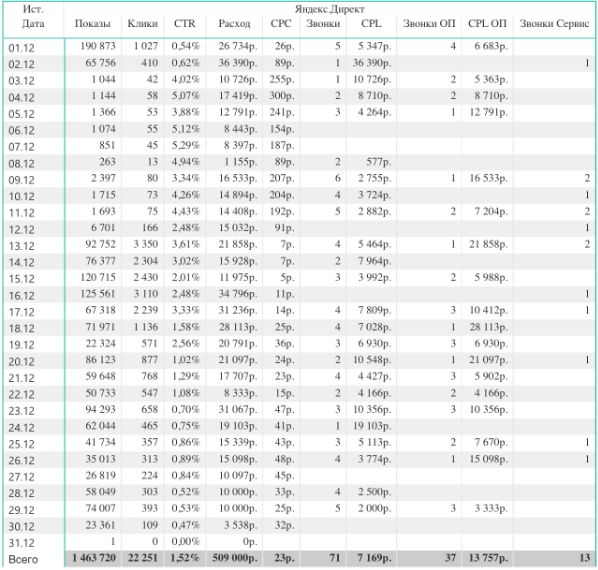Click the Яндекс Директ group header
Image resolution: width=598 pixels, height=570 pixels.
pyautogui.click(x=330, y=9)
